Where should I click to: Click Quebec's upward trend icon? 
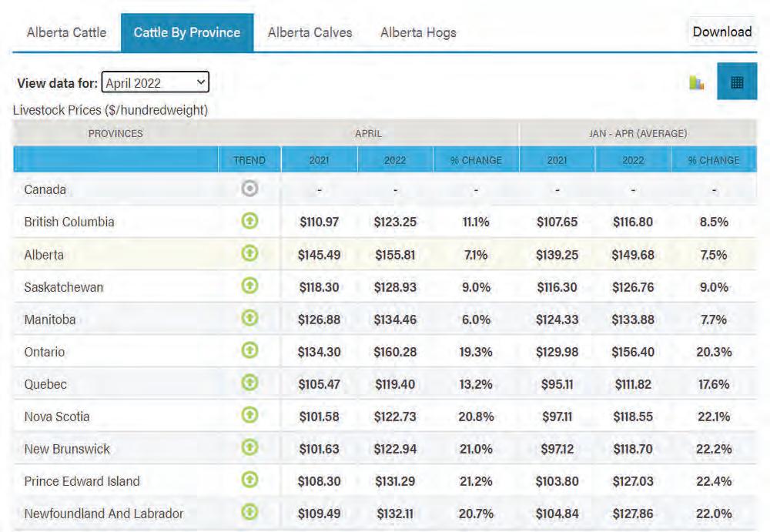[x=249, y=383]
